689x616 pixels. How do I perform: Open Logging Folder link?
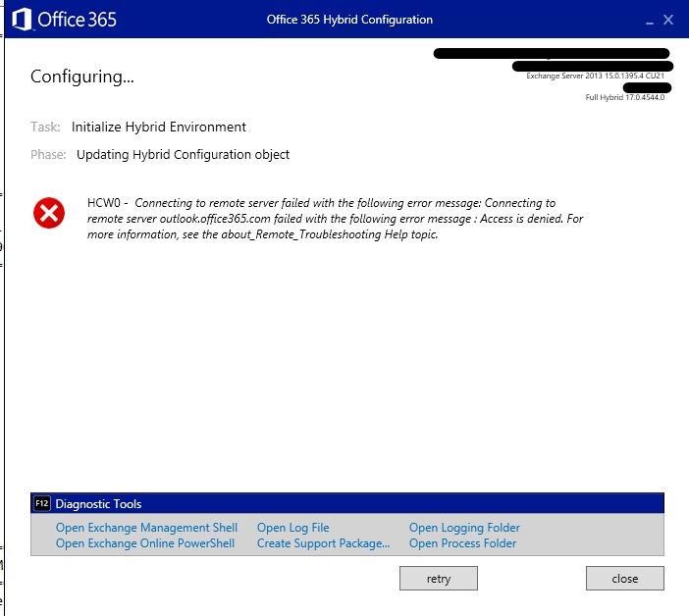click(464, 528)
